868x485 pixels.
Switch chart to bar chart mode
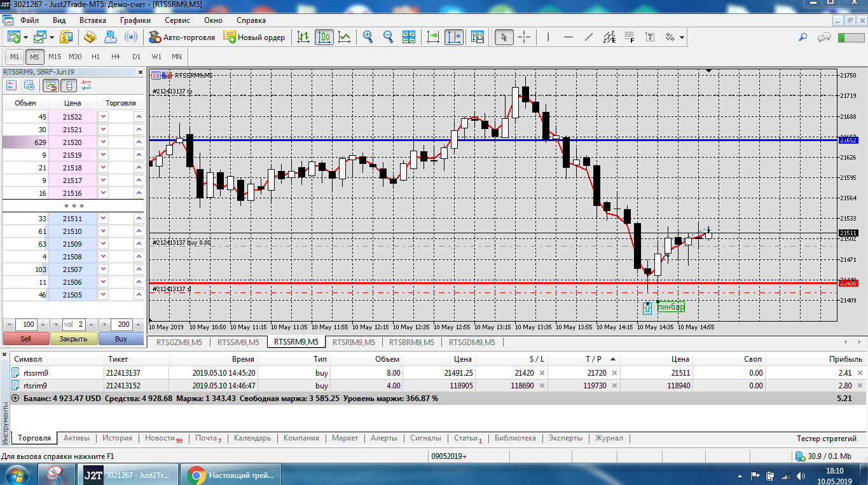click(304, 38)
